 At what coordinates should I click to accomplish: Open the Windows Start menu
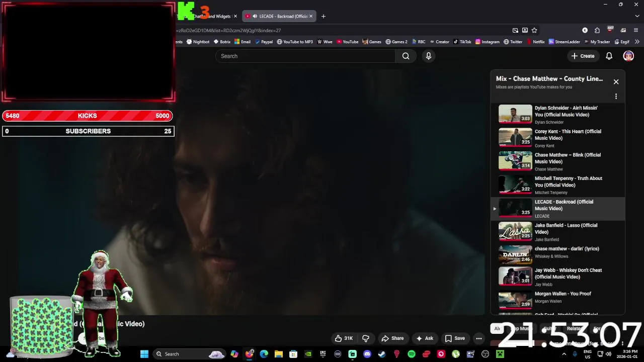(144, 354)
